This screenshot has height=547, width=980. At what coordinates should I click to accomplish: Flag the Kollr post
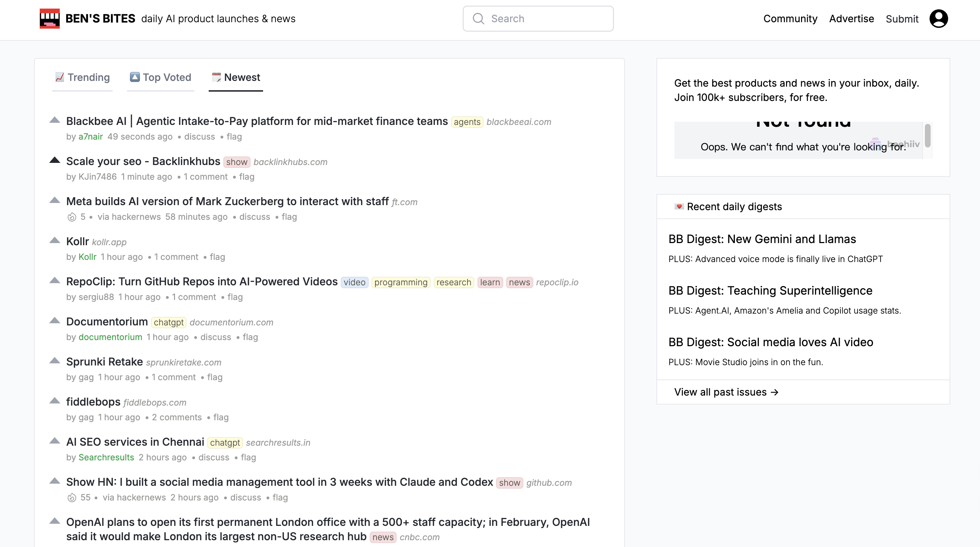pos(217,257)
